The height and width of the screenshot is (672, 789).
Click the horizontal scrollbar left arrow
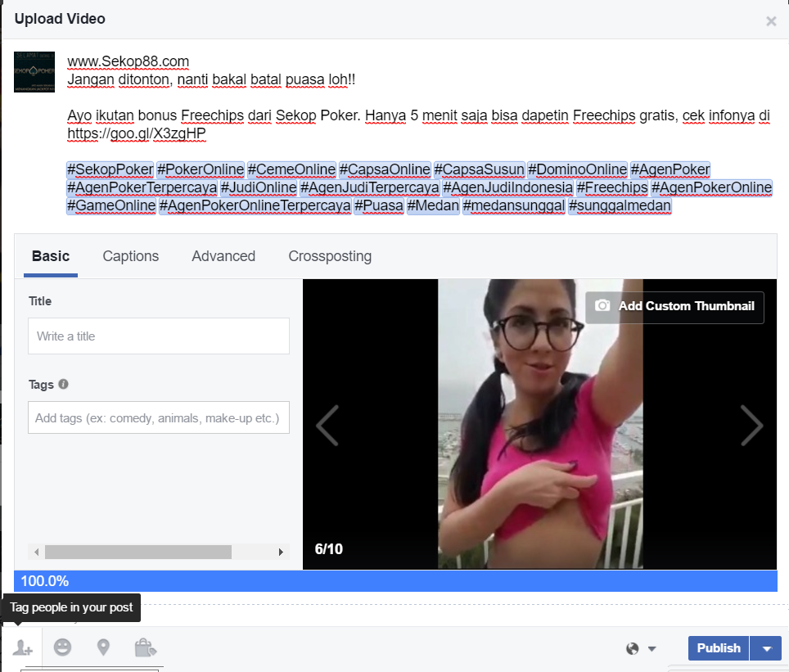(x=36, y=552)
